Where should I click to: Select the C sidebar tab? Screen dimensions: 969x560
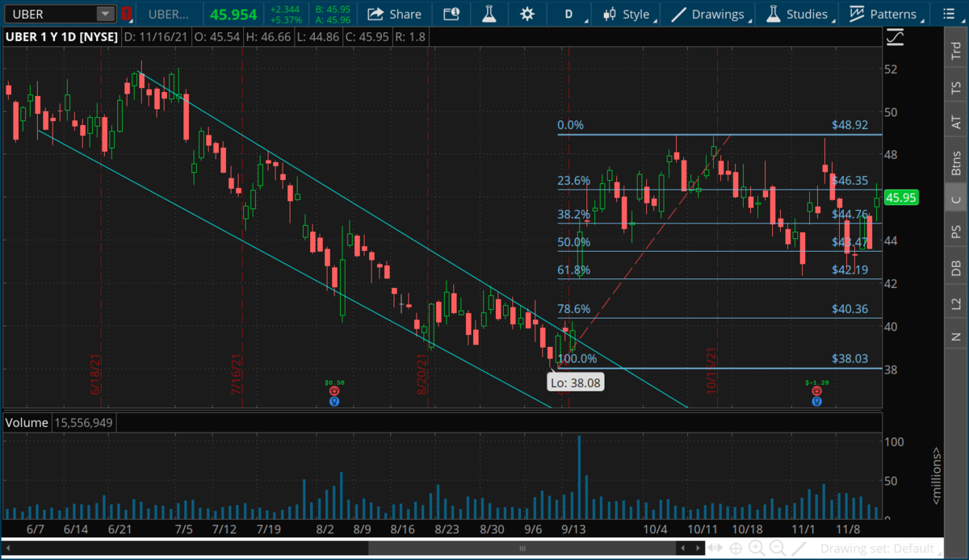tap(956, 199)
